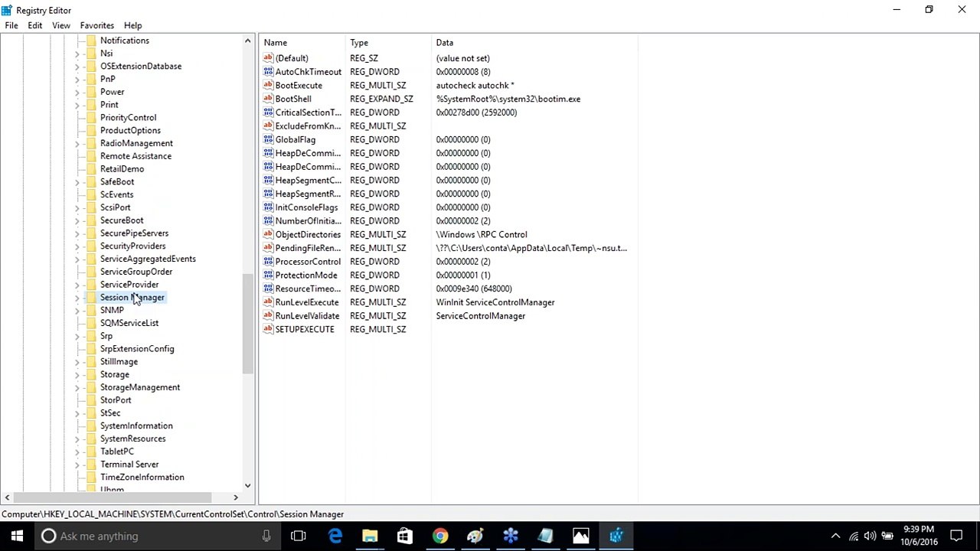Select the ResourceTimeoutCount value
The image size is (980, 551).
[x=308, y=289]
